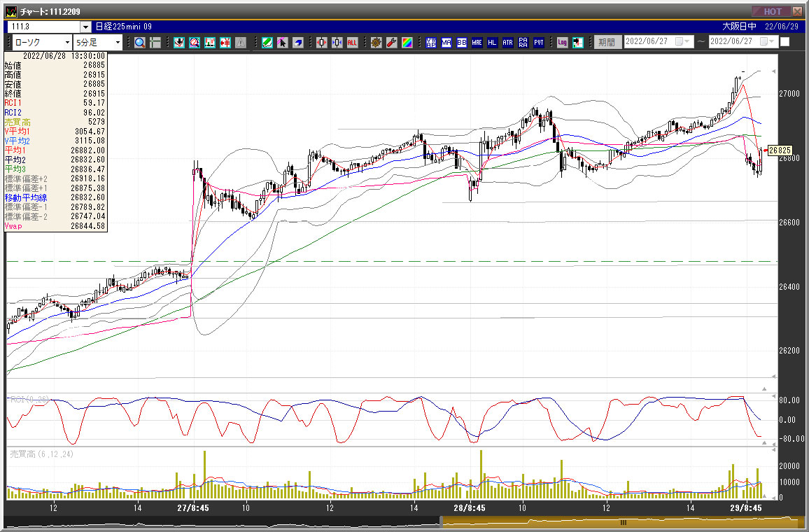The width and height of the screenshot is (809, 532).
Task: Click the 期間 period button
Action: [607, 42]
